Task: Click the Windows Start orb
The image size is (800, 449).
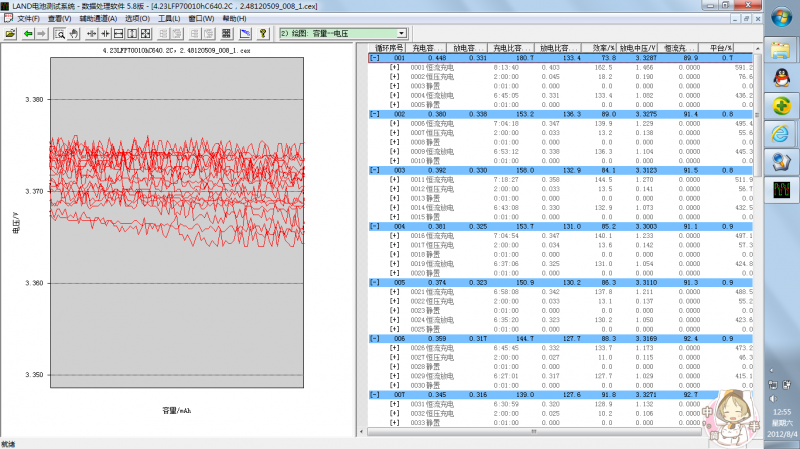Action: click(783, 19)
